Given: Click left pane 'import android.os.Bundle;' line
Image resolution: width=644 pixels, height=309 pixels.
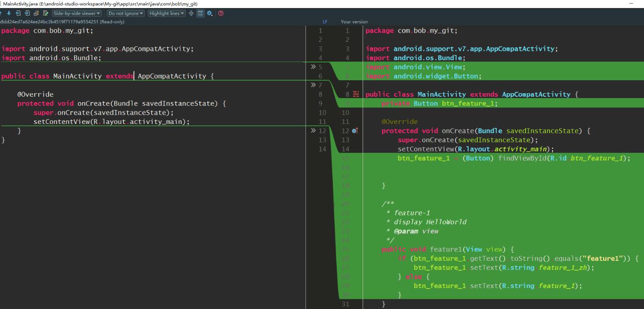Looking at the screenshot, I should (51, 58).
